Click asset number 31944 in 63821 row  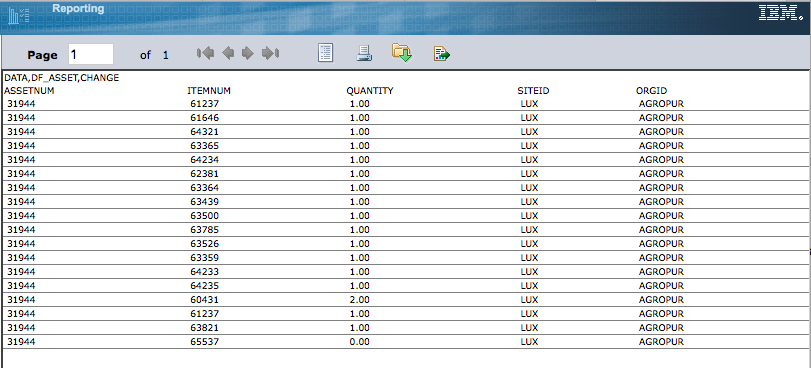[x=21, y=328]
